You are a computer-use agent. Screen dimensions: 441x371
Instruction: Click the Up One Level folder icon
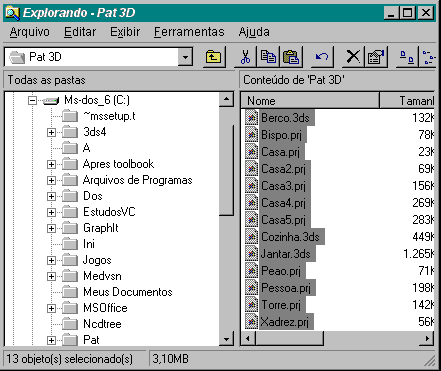[214, 57]
